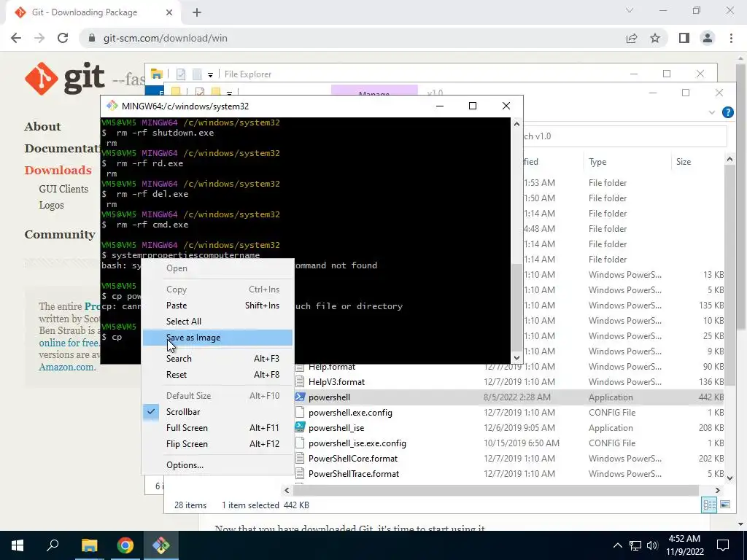
Task: Reload the git-scm page
Action: [x=63, y=38]
